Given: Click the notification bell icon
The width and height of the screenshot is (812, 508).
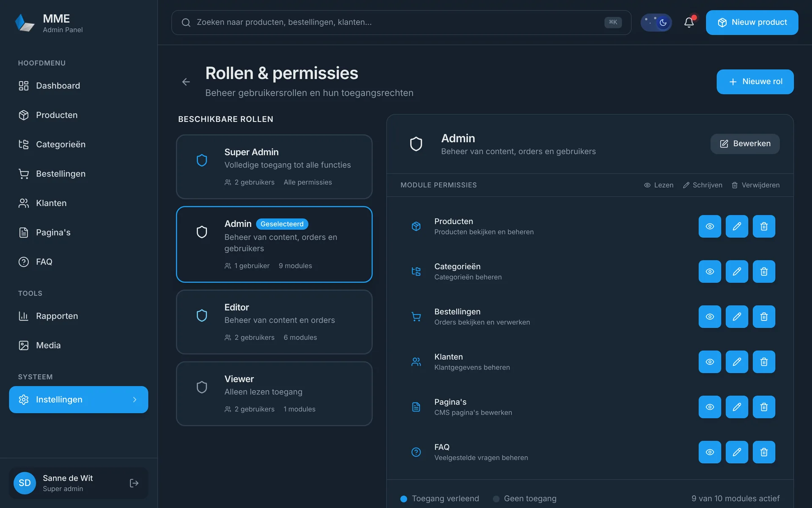Looking at the screenshot, I should click(x=689, y=22).
